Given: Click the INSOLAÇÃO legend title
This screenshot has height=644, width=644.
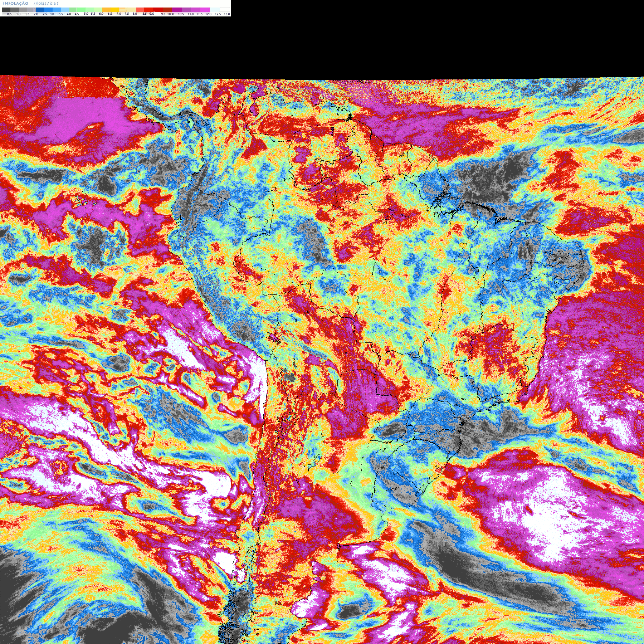Looking at the screenshot, I should pos(16,3).
